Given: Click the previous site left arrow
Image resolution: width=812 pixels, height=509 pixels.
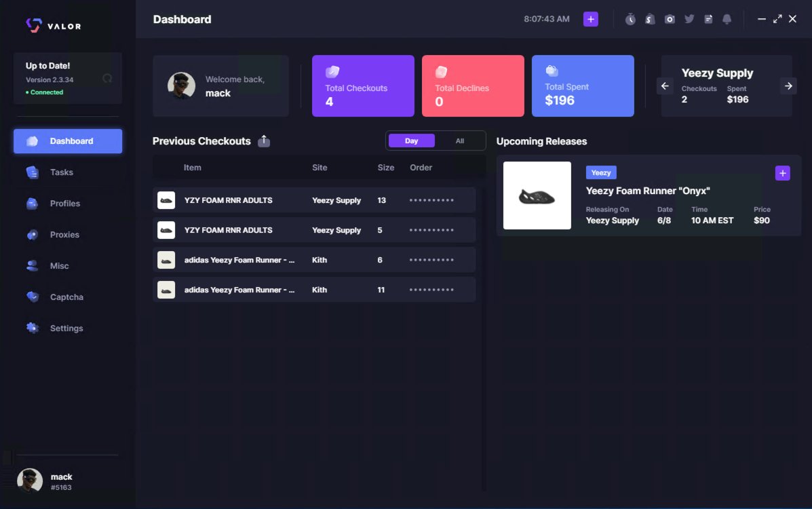Looking at the screenshot, I should coord(665,86).
